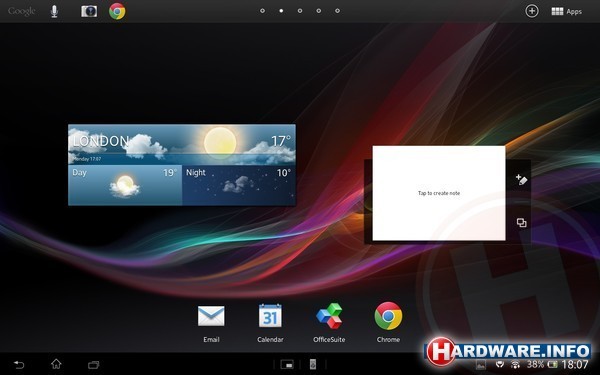Screen dimensions: 600x375
Task: Start voice search with the microphone icon
Action: 54,11
